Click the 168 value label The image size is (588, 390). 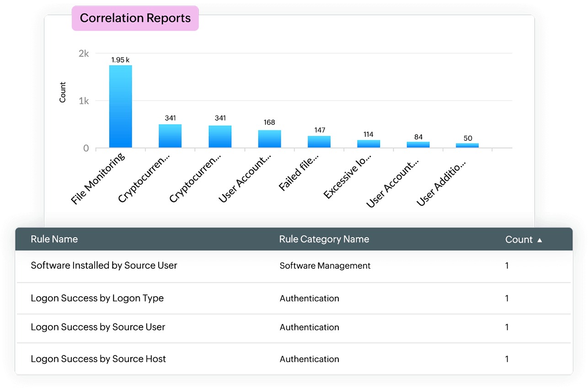[269, 123]
